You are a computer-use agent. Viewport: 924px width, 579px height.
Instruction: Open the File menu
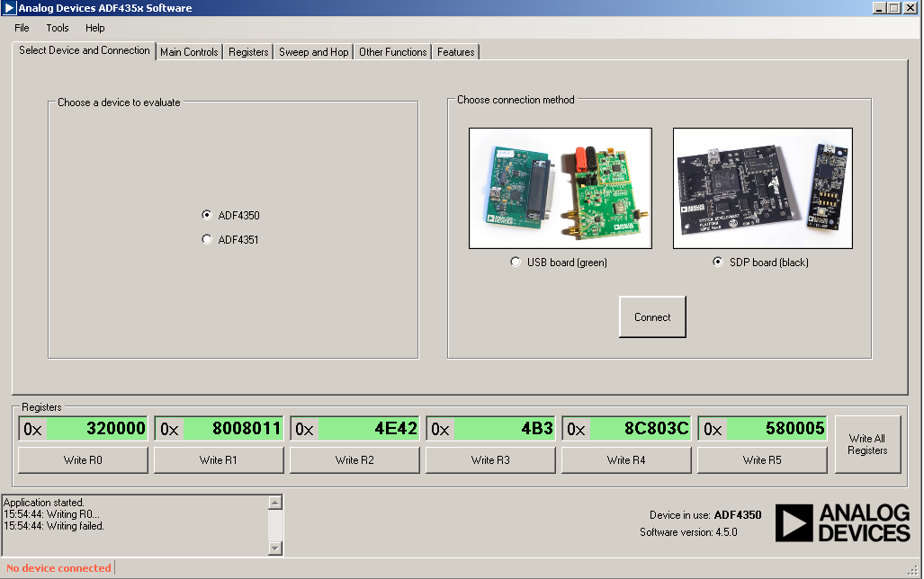pos(22,28)
